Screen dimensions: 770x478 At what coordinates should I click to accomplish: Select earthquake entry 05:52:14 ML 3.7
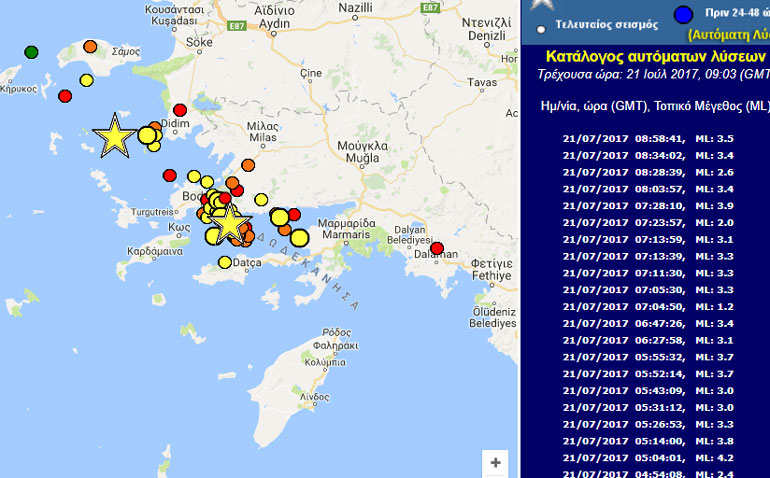coord(648,374)
